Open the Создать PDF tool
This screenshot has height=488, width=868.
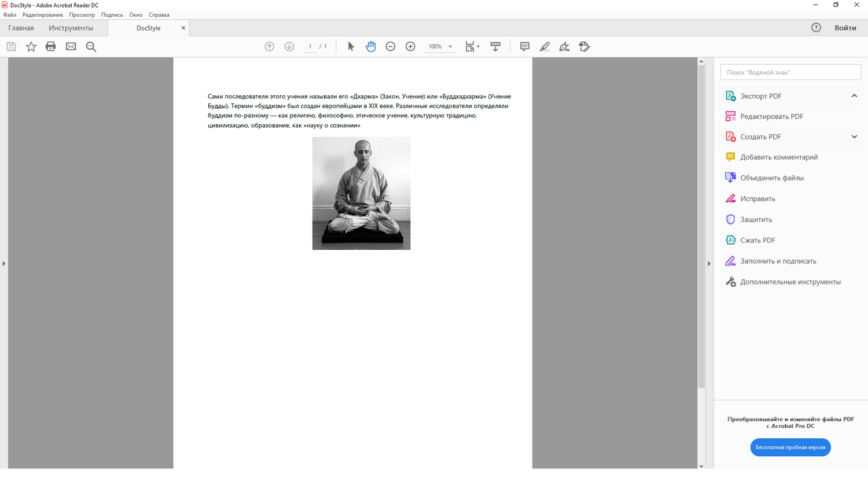coord(753,137)
